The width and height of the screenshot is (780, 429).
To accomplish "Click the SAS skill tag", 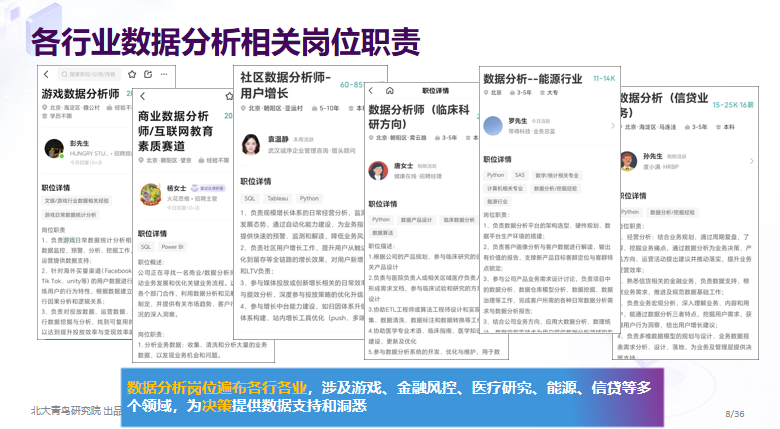I will point(520,175).
